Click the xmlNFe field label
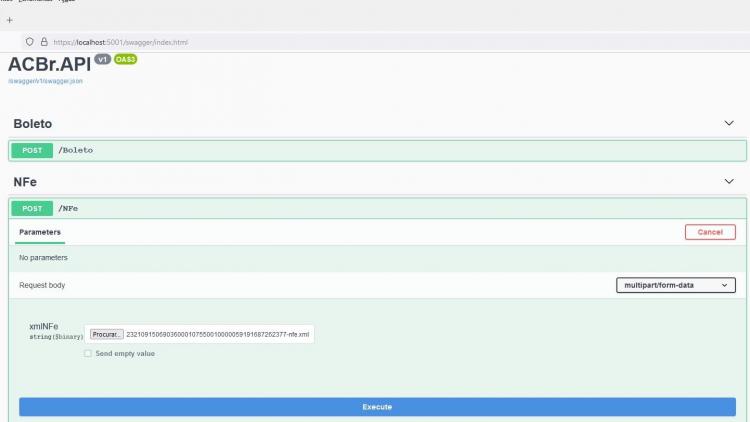The image size is (750, 422). click(x=44, y=326)
